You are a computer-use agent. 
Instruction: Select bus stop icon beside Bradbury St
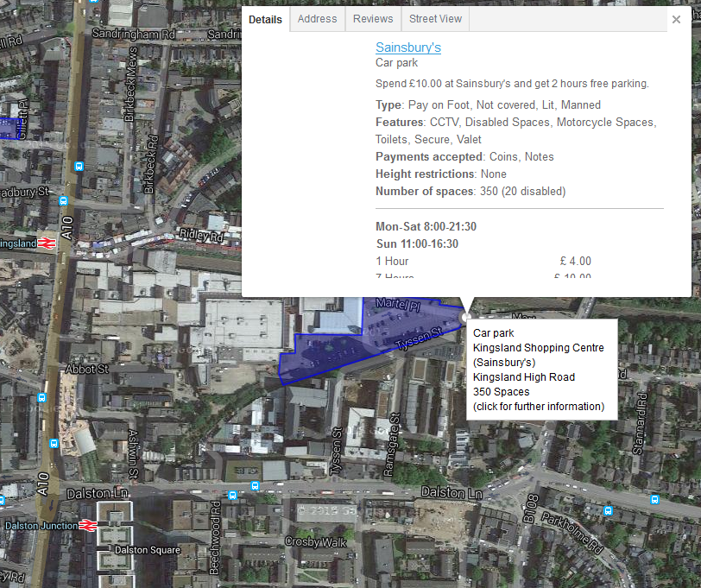64,201
